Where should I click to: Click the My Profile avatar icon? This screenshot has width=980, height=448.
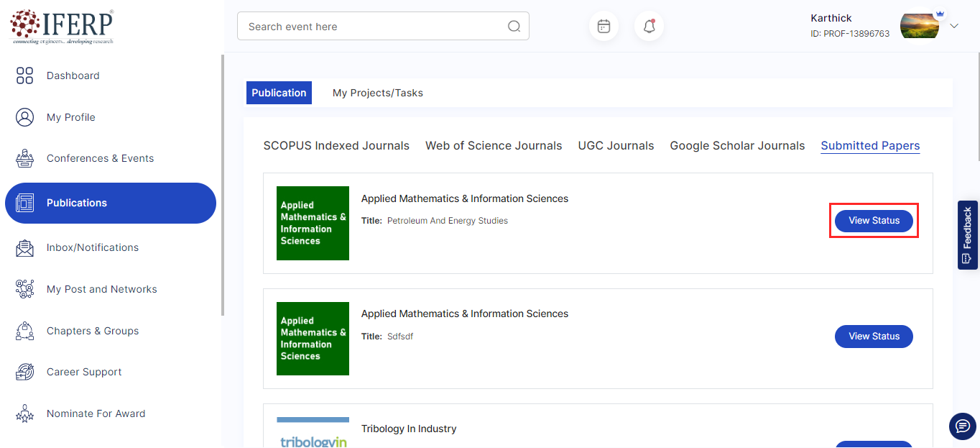coord(25,117)
